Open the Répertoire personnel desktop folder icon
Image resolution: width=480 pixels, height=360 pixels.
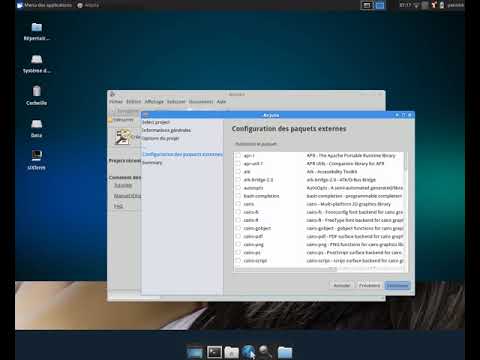[37, 31]
